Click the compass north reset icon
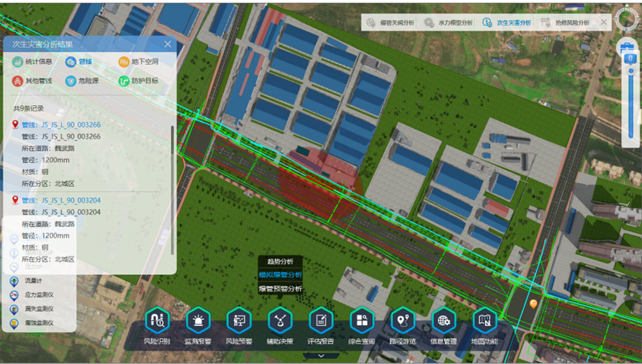The width and height of the screenshot is (642, 364). [x=627, y=19]
